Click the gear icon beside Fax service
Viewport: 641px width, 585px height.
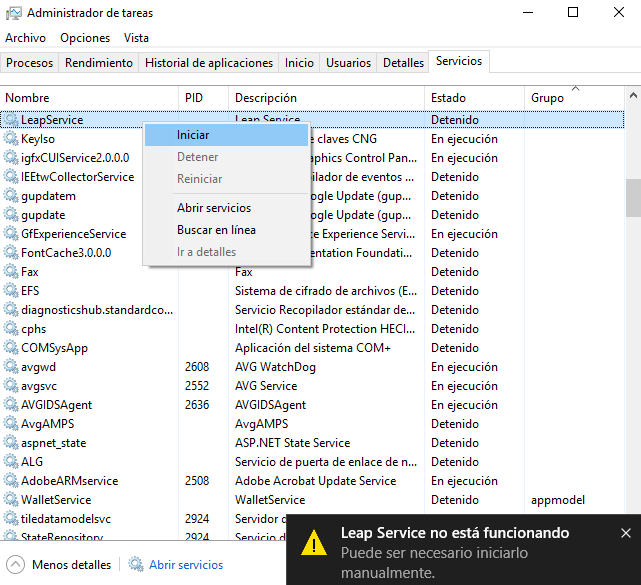coord(11,272)
